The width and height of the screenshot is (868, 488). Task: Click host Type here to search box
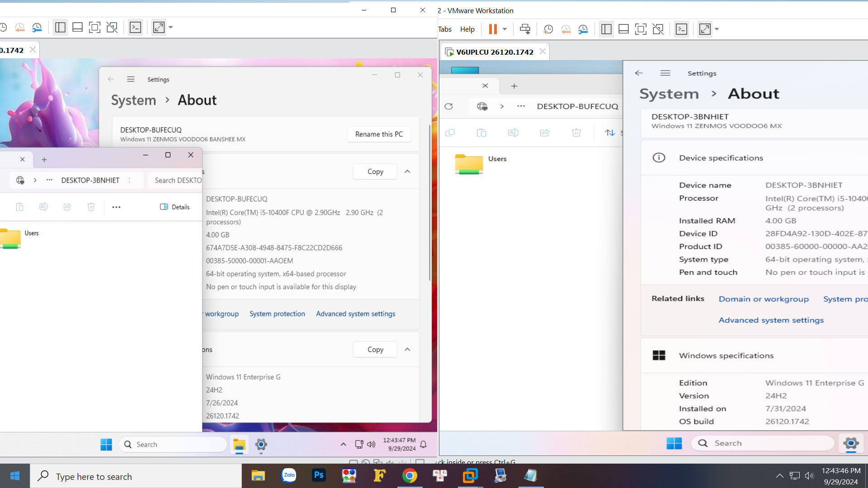click(136, 476)
